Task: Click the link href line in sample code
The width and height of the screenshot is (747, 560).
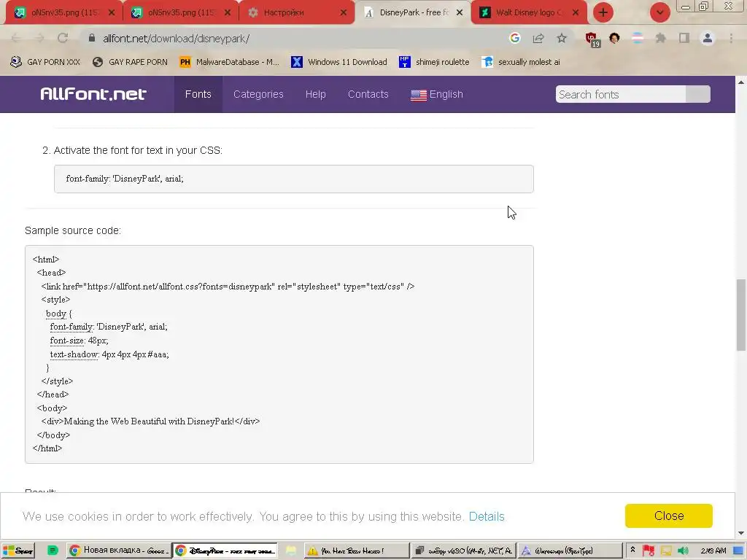Action: point(228,286)
